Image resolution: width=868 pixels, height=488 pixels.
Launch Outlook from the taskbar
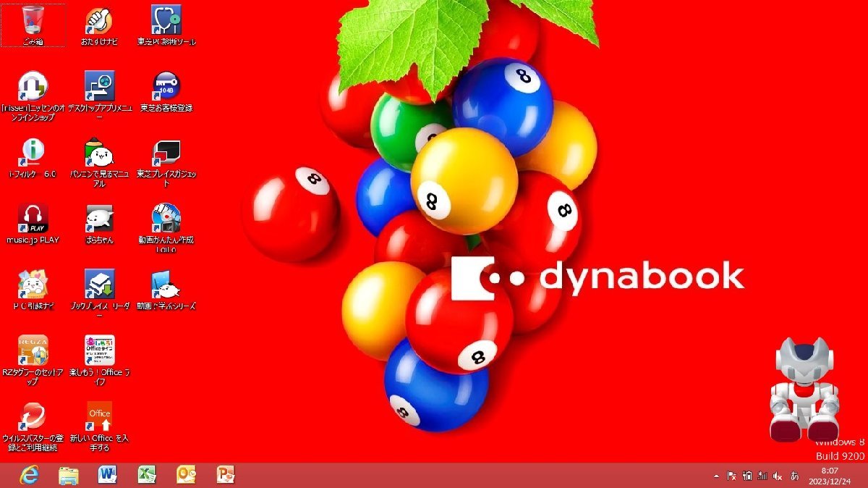187,475
